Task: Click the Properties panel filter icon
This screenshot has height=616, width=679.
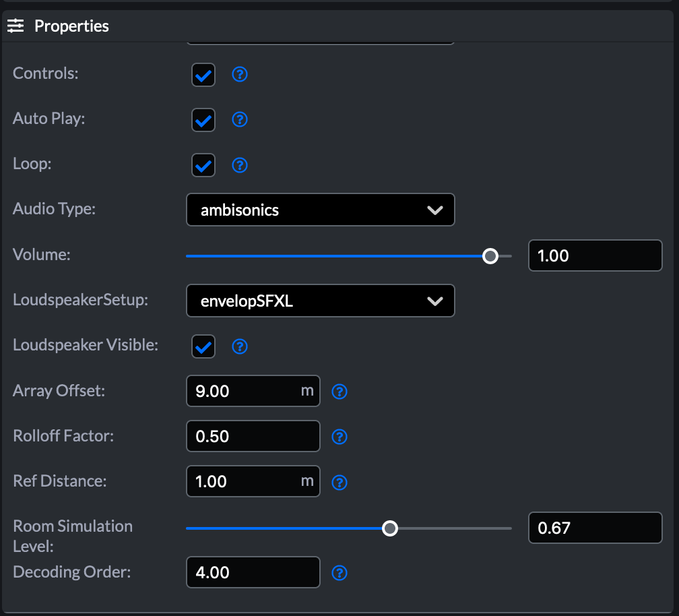Action: (x=15, y=25)
